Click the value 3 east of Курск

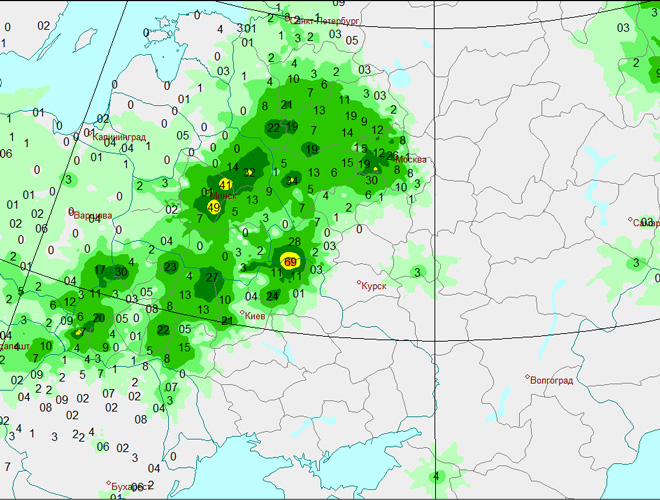coord(417,272)
